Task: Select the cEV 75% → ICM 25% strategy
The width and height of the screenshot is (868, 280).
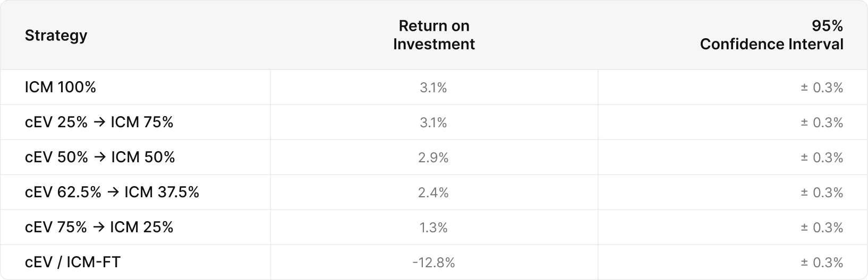Action: pyautogui.click(x=99, y=227)
